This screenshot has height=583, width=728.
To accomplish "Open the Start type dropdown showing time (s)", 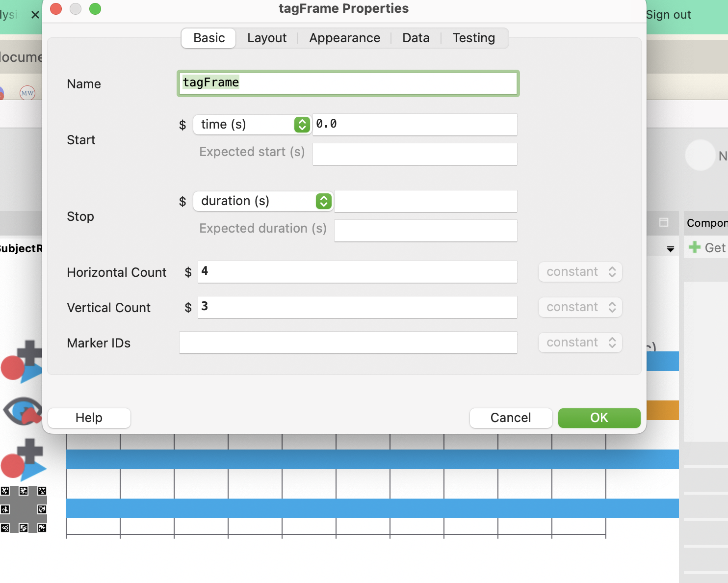I will [252, 125].
